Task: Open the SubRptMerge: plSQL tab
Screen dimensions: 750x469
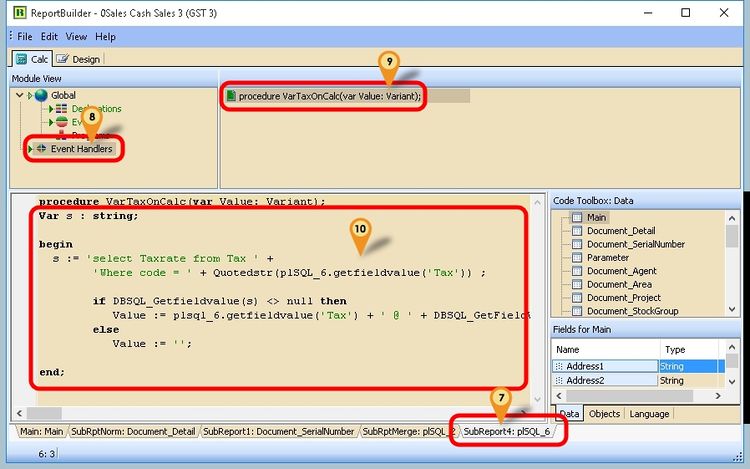Action: (408, 432)
